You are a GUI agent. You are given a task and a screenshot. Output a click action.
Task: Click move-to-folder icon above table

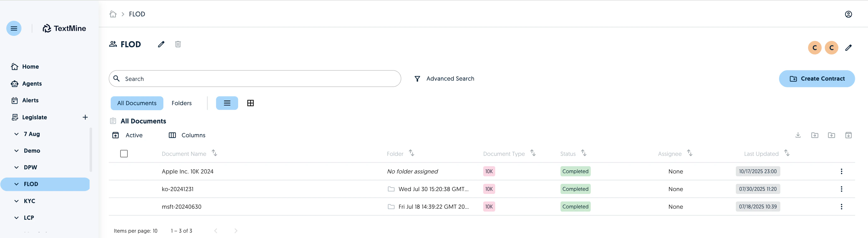pyautogui.click(x=815, y=135)
